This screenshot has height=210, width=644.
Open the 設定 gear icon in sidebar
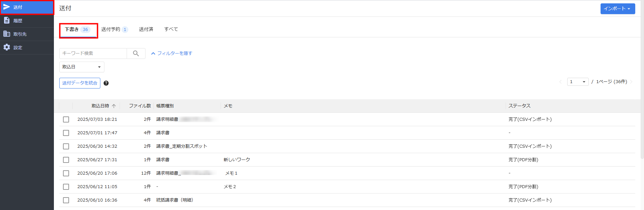[x=7, y=47]
